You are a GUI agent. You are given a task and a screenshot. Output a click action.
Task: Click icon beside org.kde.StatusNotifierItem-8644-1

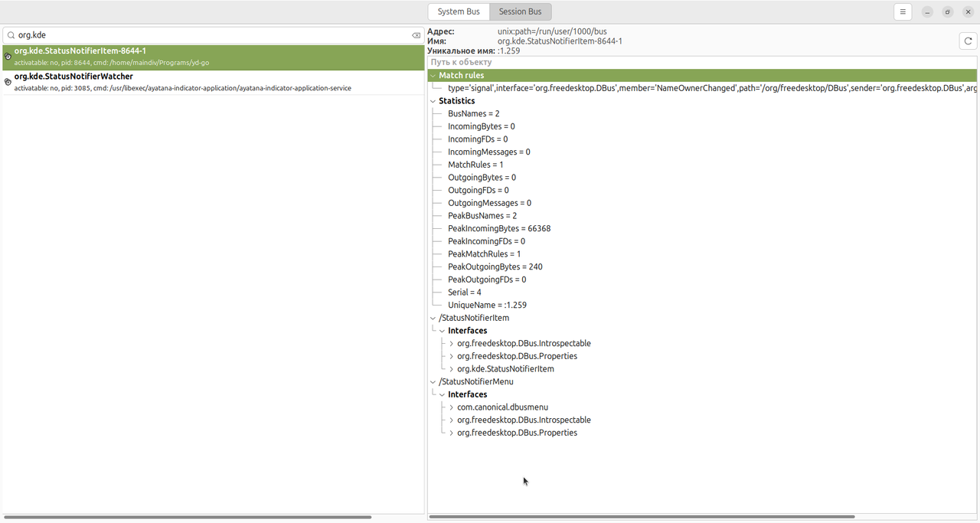[x=8, y=57]
